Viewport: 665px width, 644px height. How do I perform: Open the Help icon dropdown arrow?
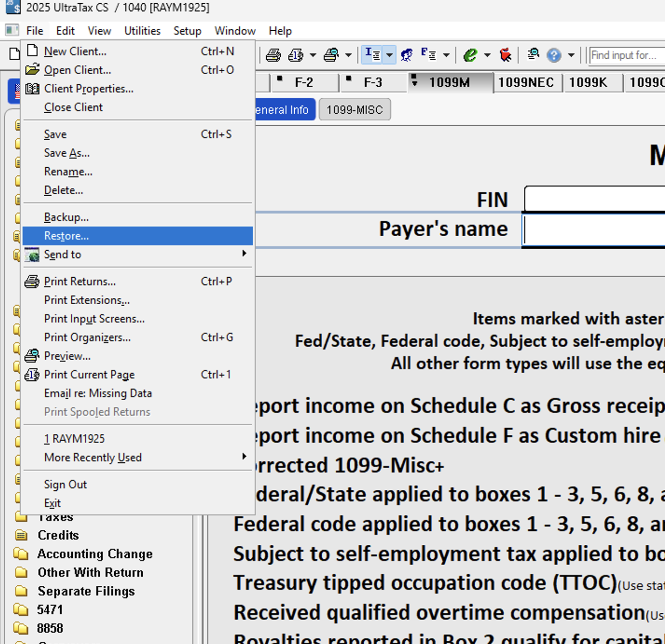click(x=571, y=55)
